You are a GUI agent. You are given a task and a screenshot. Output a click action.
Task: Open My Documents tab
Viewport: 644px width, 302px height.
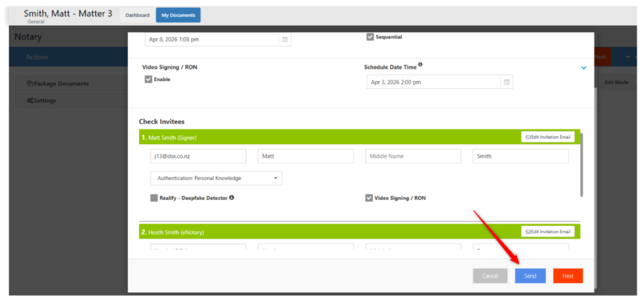coord(178,15)
